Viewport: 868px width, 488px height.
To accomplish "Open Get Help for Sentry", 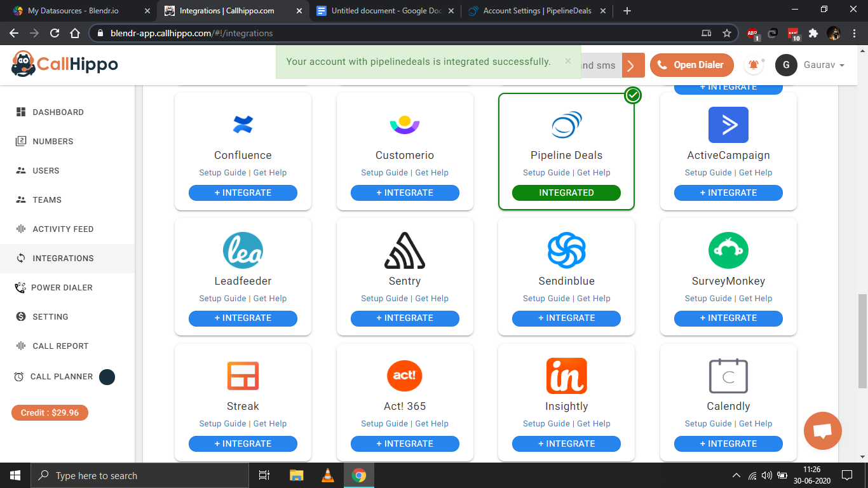I will (x=432, y=298).
